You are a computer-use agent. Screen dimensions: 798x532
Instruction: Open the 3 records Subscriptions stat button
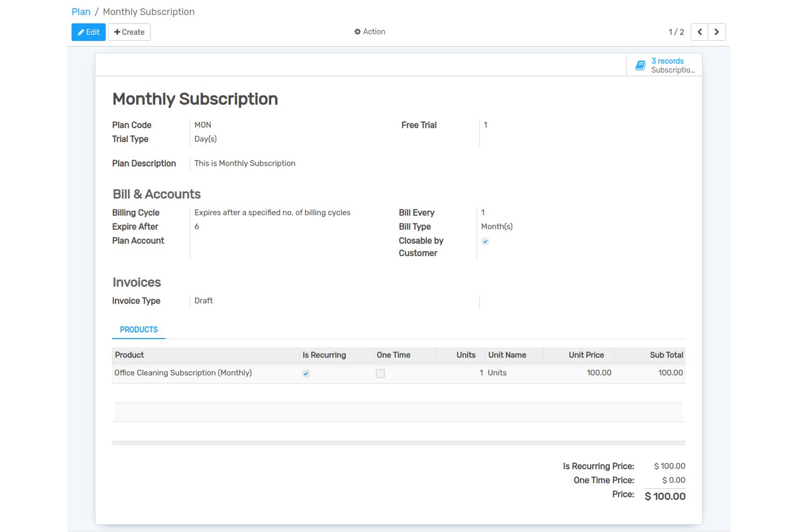tap(664, 65)
